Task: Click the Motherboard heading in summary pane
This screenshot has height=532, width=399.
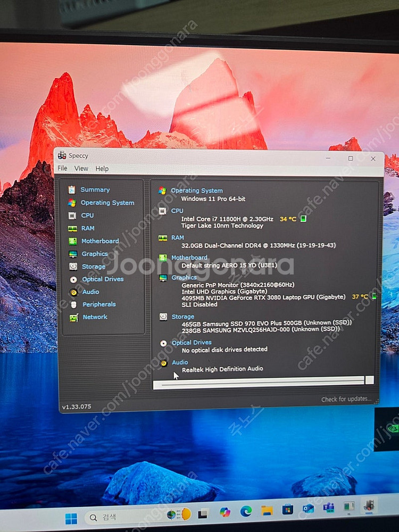Action: [189, 257]
